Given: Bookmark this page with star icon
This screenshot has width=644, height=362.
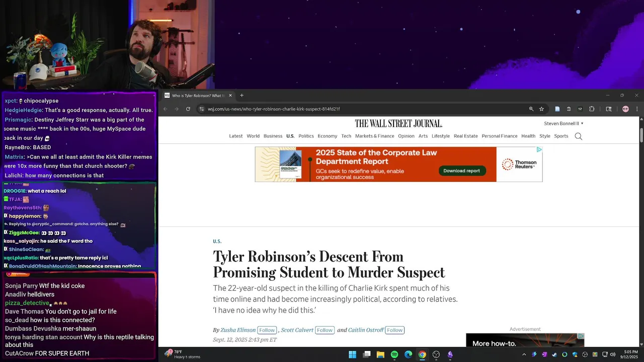Looking at the screenshot, I should click(541, 109).
